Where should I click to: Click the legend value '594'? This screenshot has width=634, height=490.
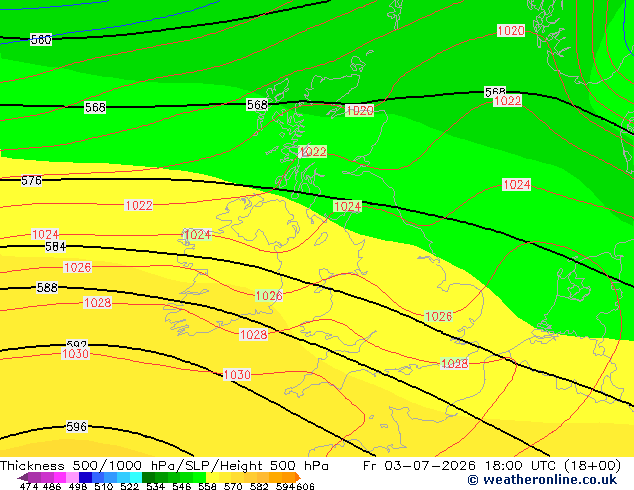point(285,486)
